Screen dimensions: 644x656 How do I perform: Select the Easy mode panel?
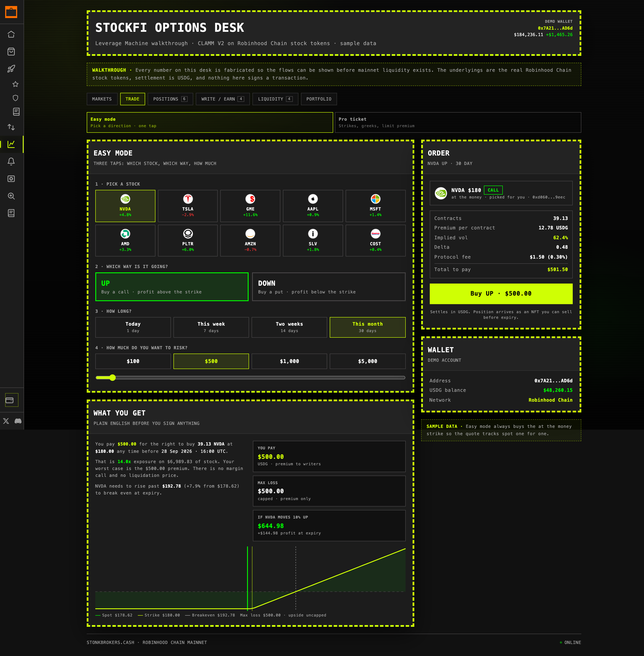210,122
